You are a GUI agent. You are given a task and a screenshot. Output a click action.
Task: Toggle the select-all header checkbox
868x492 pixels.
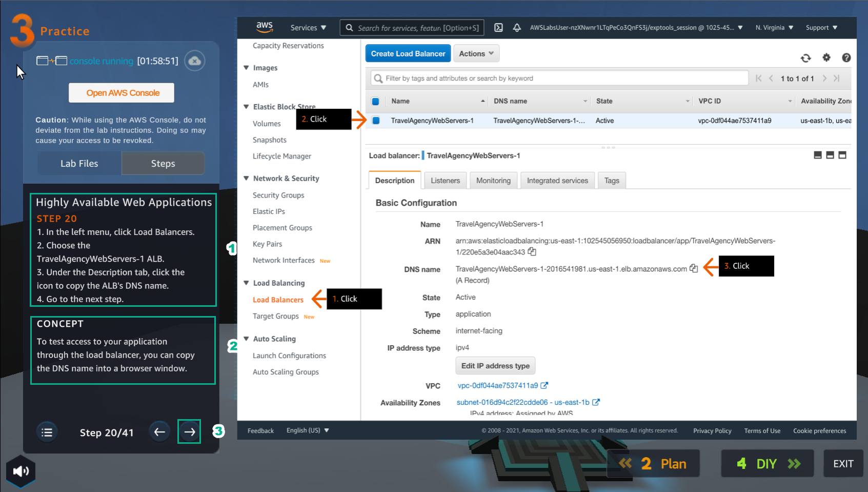[x=375, y=101]
